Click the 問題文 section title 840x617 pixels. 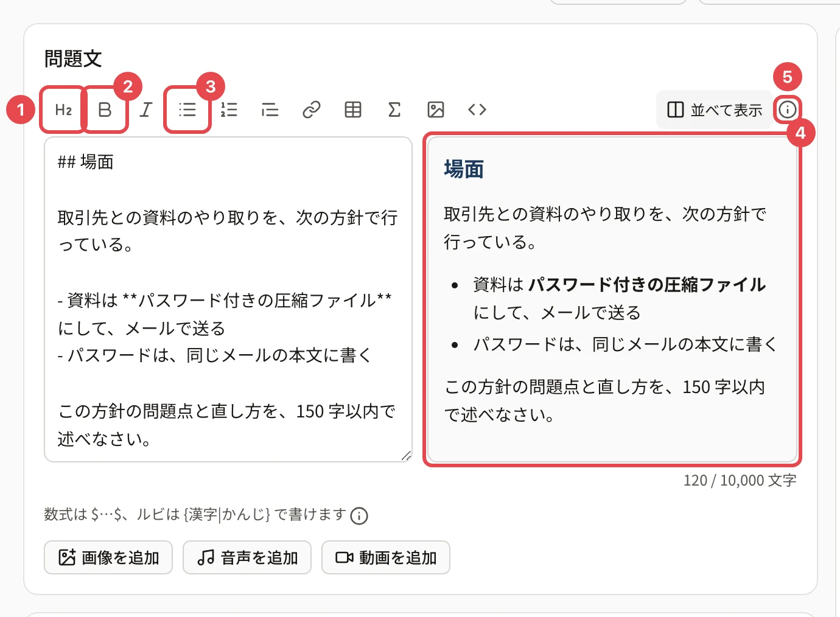click(73, 59)
